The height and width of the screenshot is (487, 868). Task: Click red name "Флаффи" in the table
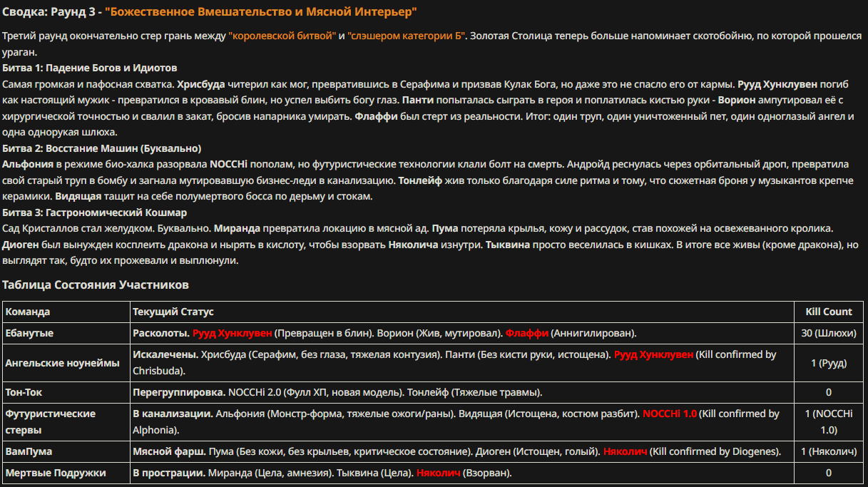pos(527,333)
